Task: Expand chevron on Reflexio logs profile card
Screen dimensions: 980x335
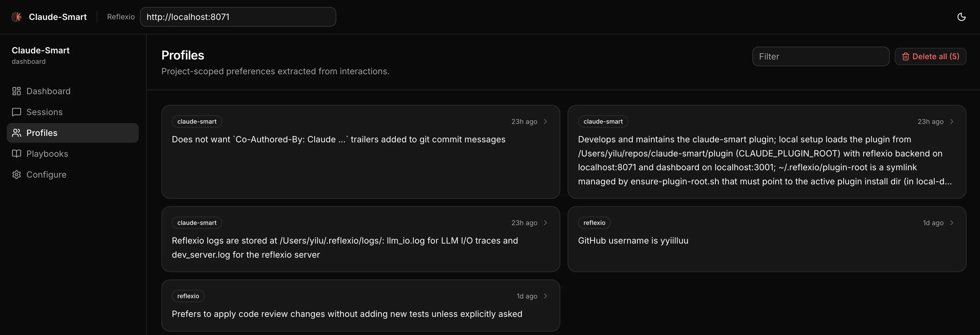Action: coord(546,223)
